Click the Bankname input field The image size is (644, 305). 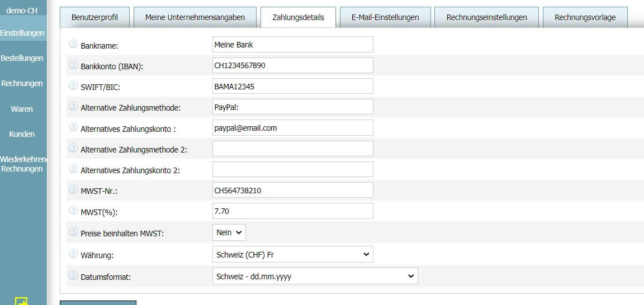point(293,44)
